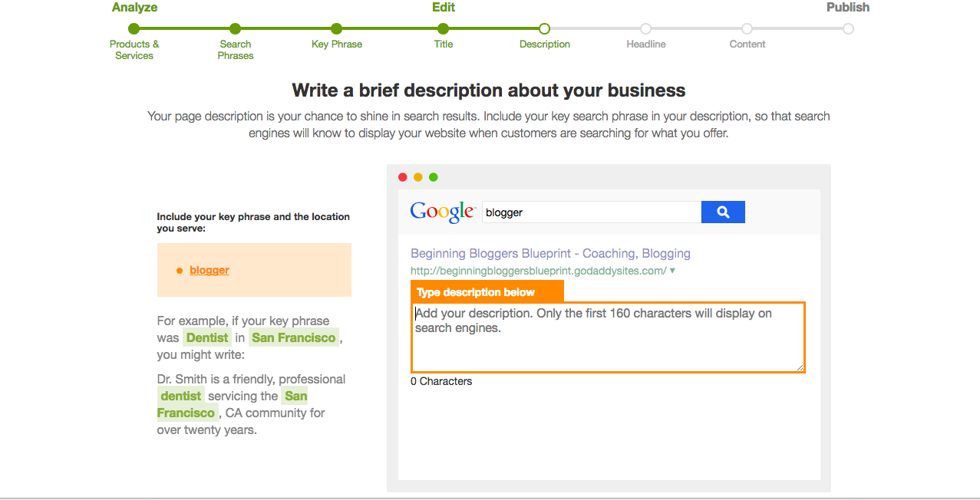
Task: Select the Headline step circle
Action: 645,29
